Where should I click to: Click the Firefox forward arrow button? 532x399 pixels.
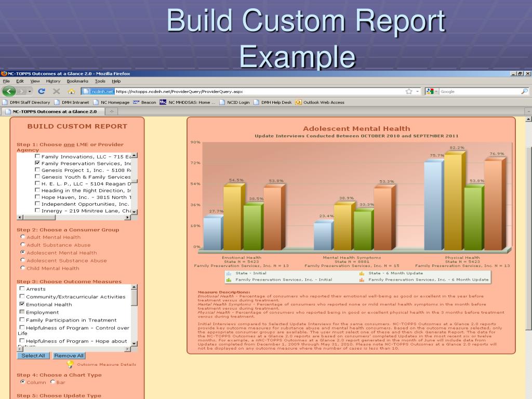pyautogui.click(x=21, y=91)
